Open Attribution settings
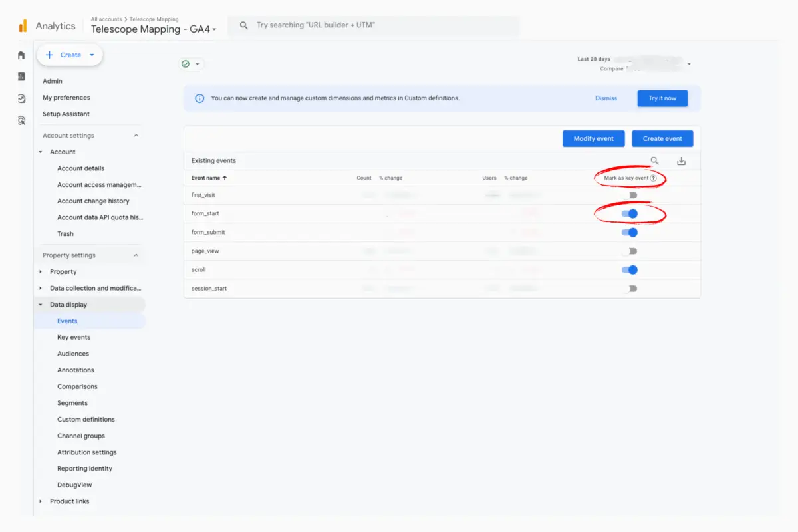The height and width of the screenshot is (532, 798). [x=87, y=452]
